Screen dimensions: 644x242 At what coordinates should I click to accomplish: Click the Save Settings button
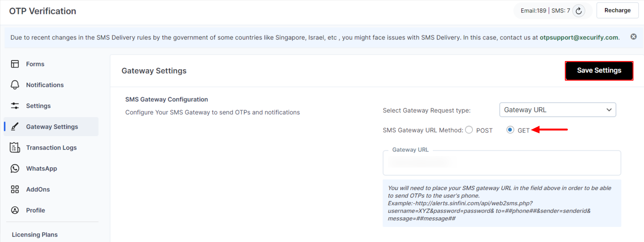click(x=599, y=71)
